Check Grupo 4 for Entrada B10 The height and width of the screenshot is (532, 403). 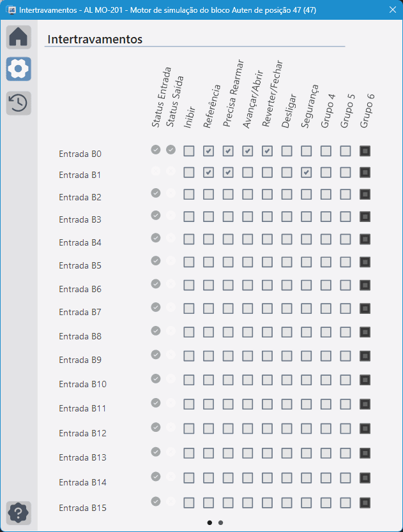tap(326, 380)
